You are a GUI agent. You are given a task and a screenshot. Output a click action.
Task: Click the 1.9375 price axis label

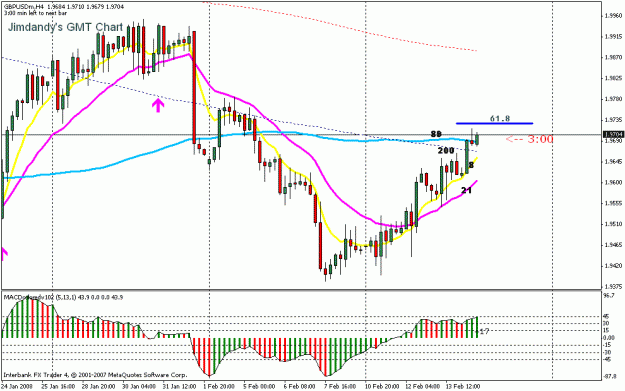coord(614,286)
